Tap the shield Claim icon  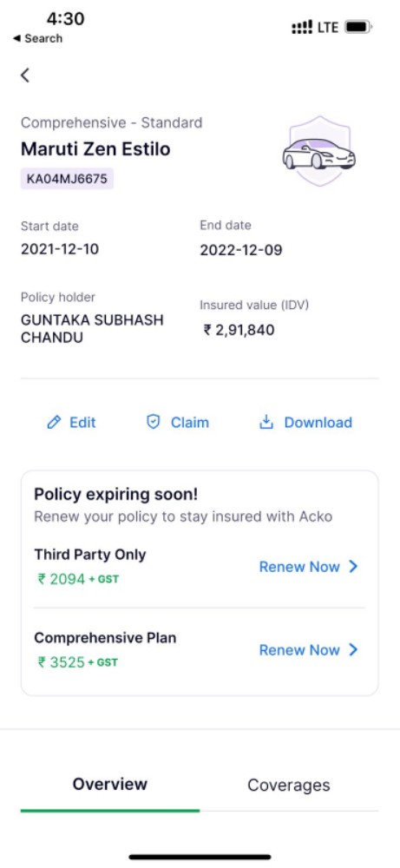[153, 423]
